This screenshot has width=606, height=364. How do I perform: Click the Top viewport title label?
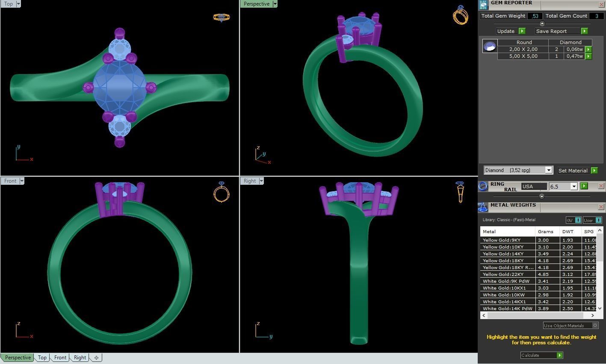[9, 4]
